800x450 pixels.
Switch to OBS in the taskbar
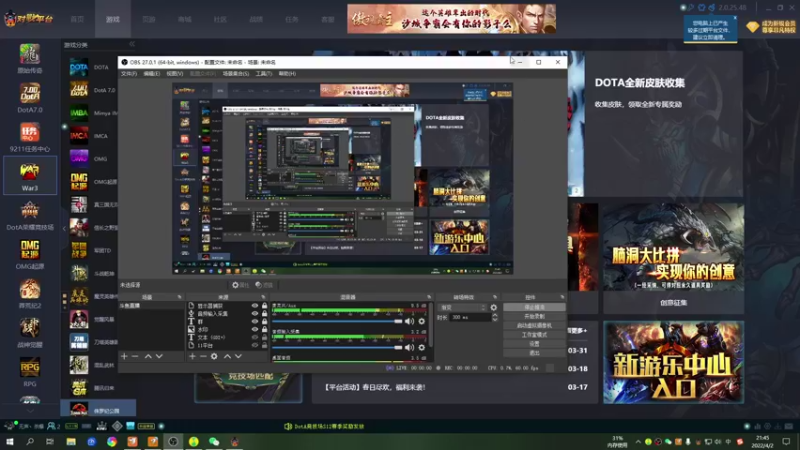[173, 441]
